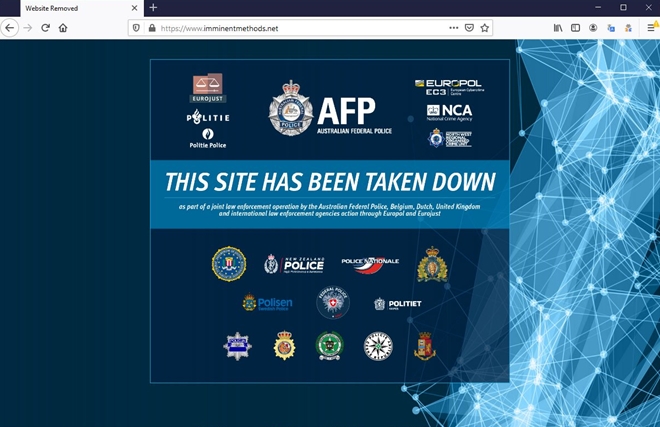Click the Polisen Swedish Police logo
This screenshot has width=660, height=427.
[268, 302]
